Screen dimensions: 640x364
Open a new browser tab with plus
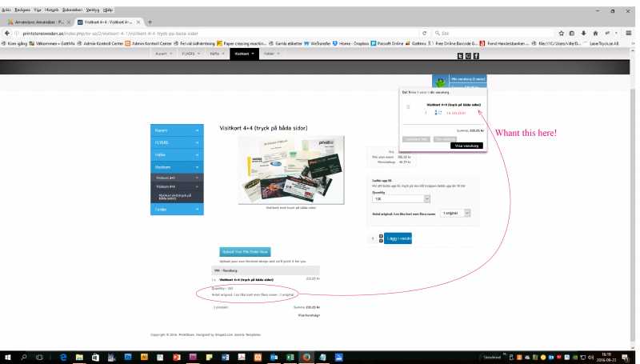tap(150, 22)
